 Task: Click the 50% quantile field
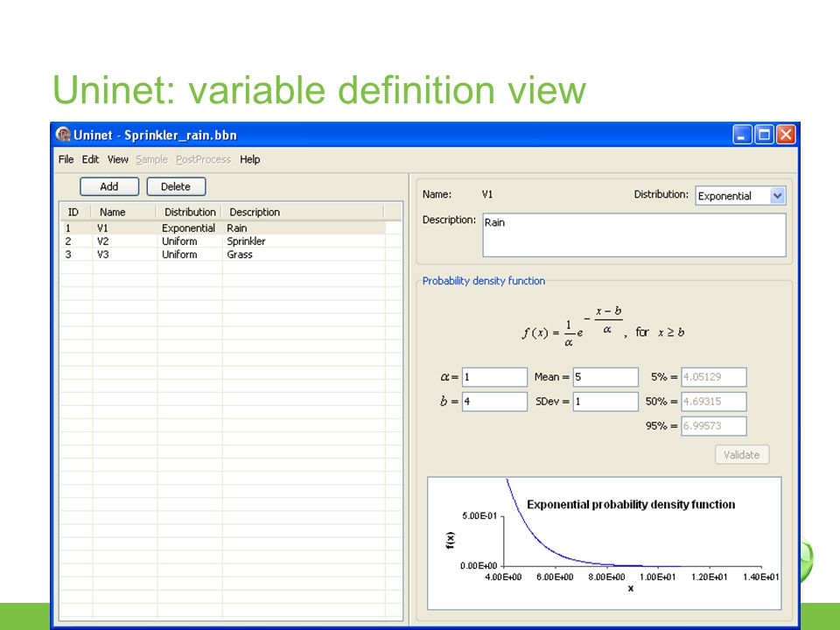pos(714,402)
